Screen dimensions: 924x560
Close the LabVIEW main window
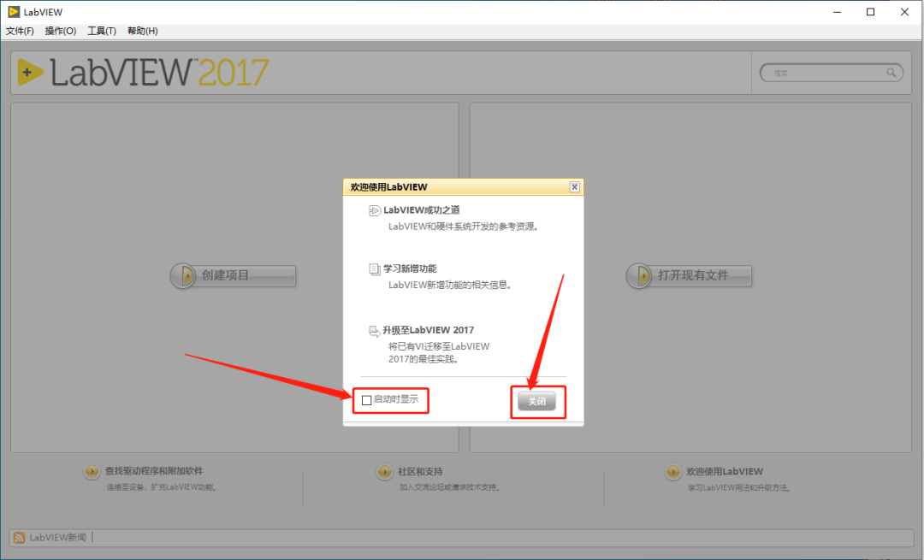904,12
